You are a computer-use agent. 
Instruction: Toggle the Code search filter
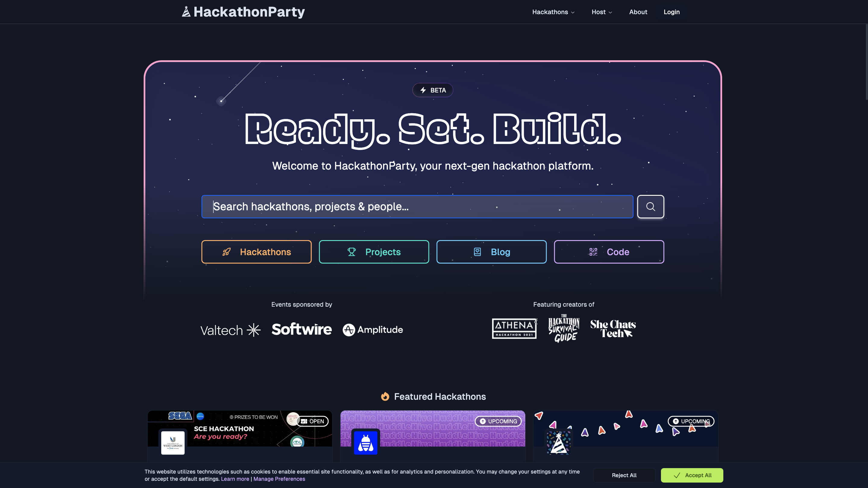pos(609,252)
